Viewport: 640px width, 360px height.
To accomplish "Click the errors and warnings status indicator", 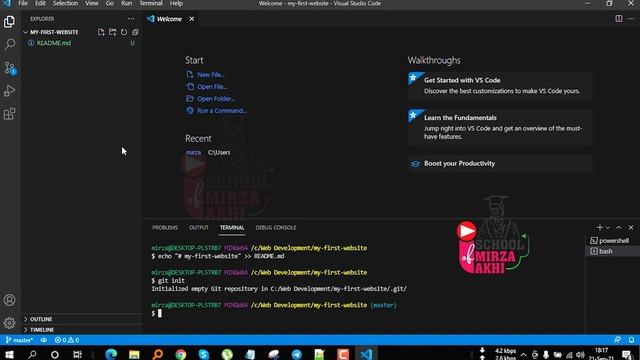I will point(67,340).
